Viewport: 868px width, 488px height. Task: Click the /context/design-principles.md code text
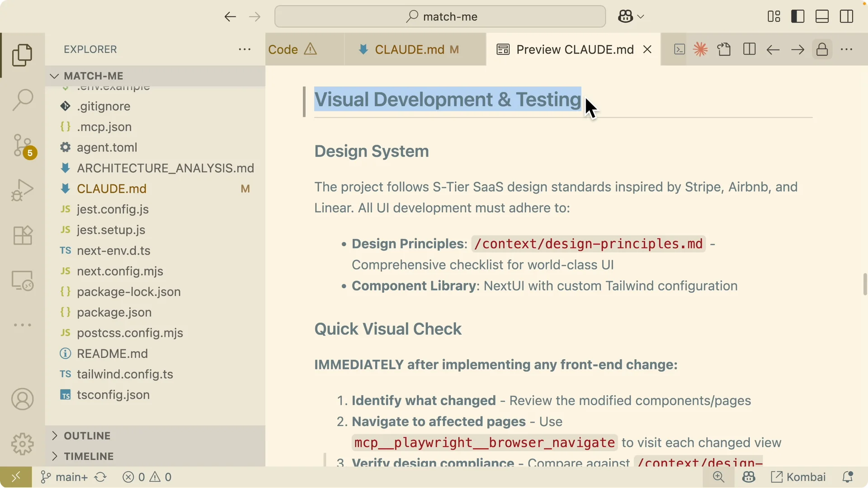pyautogui.click(x=588, y=244)
